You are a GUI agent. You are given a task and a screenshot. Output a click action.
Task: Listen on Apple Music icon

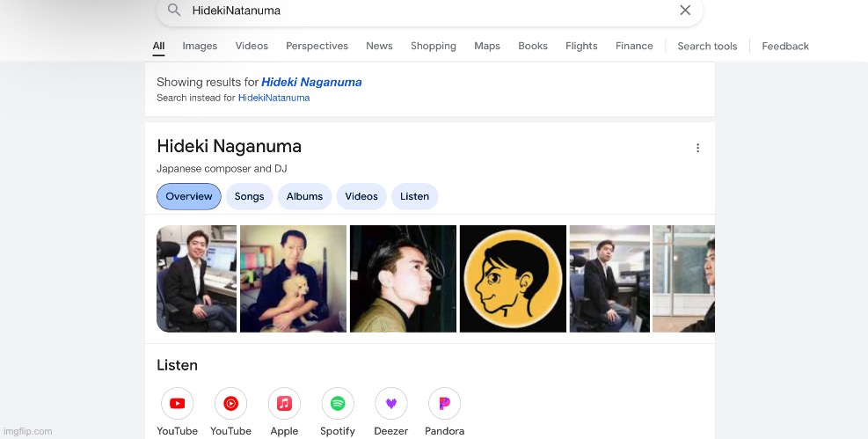click(284, 404)
